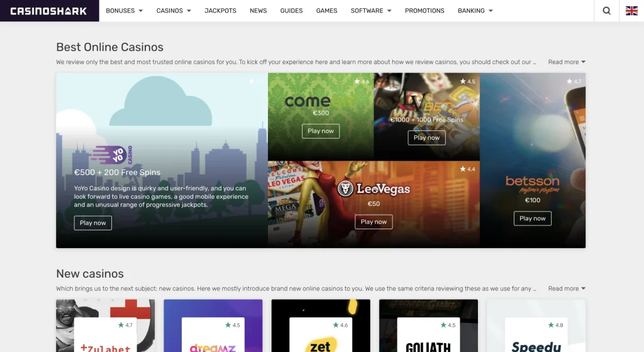644x352 pixels.
Task: Click the 4.5 star rating on Dreamz card
Action: click(233, 325)
